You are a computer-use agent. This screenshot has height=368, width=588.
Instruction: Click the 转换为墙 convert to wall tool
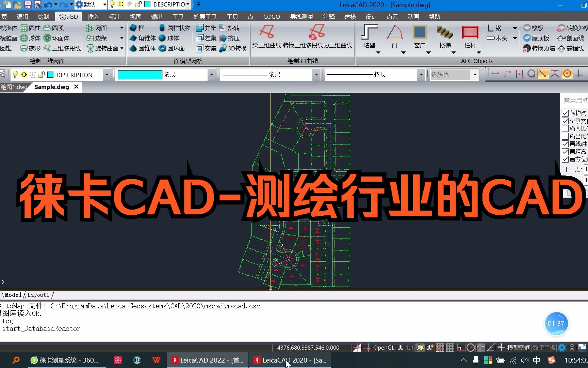click(539, 48)
